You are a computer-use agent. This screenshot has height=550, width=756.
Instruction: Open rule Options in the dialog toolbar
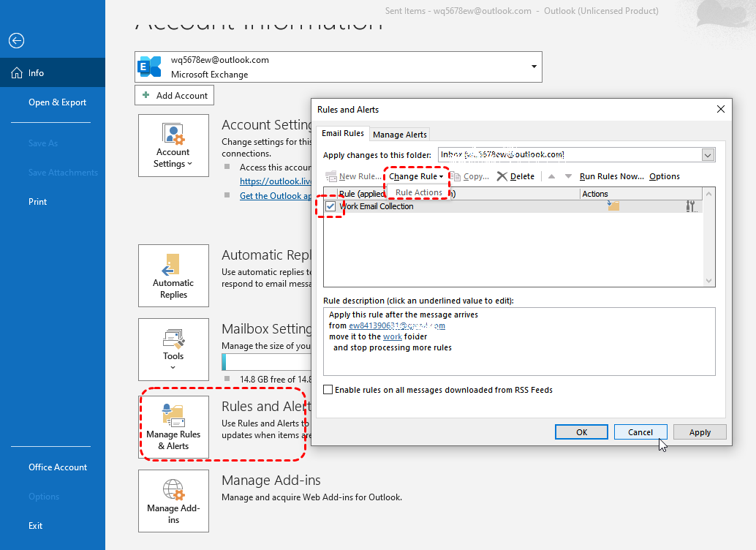point(665,176)
